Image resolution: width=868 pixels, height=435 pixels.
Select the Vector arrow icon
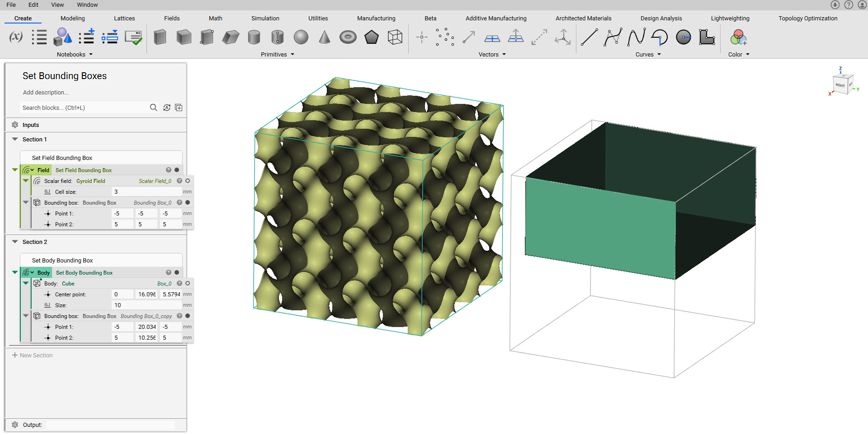point(469,37)
